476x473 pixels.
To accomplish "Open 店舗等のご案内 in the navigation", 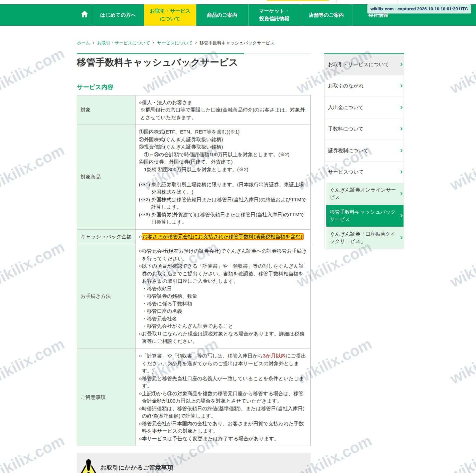I will [x=326, y=15].
